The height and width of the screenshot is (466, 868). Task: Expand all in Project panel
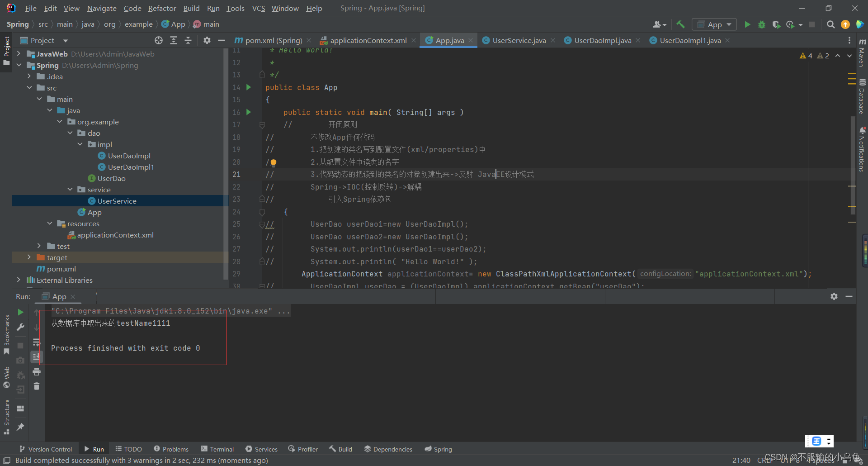[x=174, y=40]
